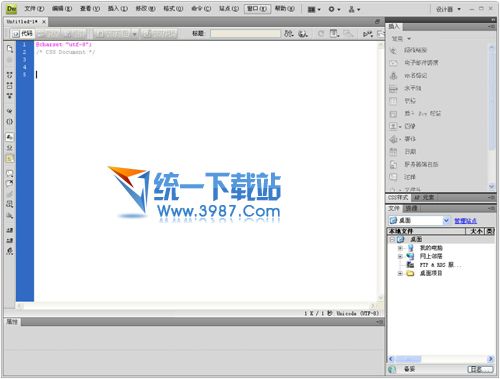Screen dimensions: 500x379
Task: Click the collapse full tag icon
Action: pyautogui.click(x=10, y=75)
